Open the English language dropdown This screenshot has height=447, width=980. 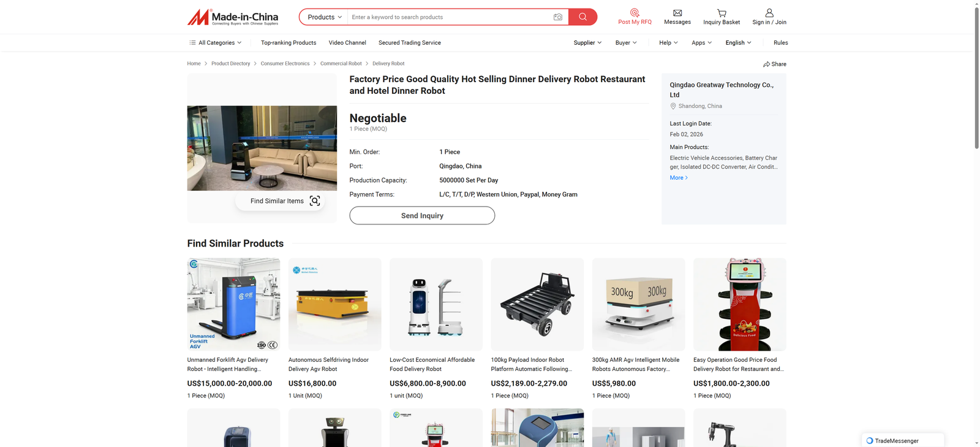[738, 43]
